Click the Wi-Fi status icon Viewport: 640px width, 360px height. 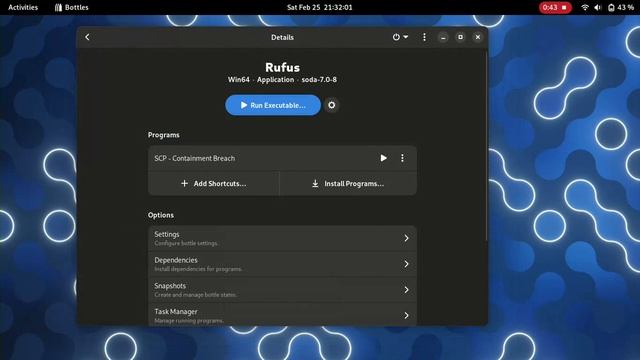pyautogui.click(x=585, y=7)
